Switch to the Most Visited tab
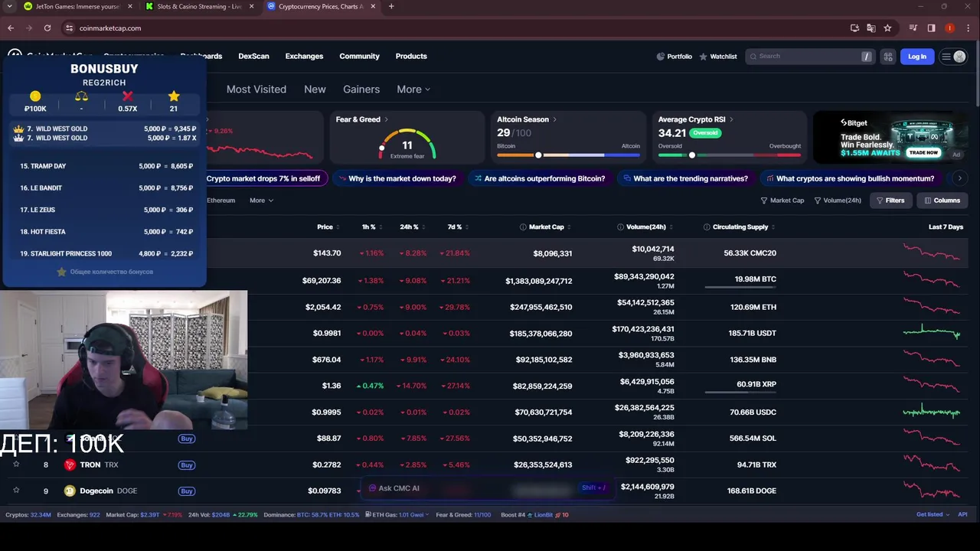980x551 pixels. pos(256,89)
